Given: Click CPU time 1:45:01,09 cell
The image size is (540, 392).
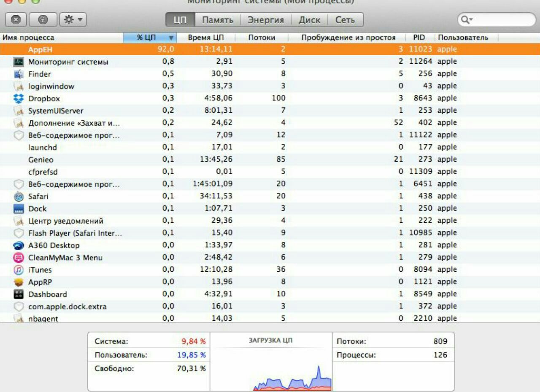Looking at the screenshot, I should 213,184.
